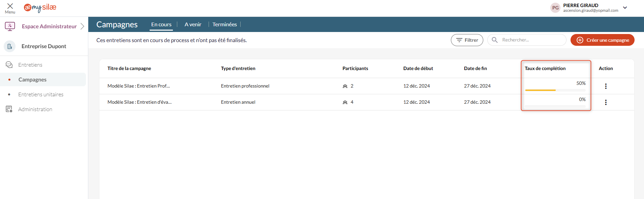Click the Campagnes page title
The image size is (644, 199).
pos(117,25)
